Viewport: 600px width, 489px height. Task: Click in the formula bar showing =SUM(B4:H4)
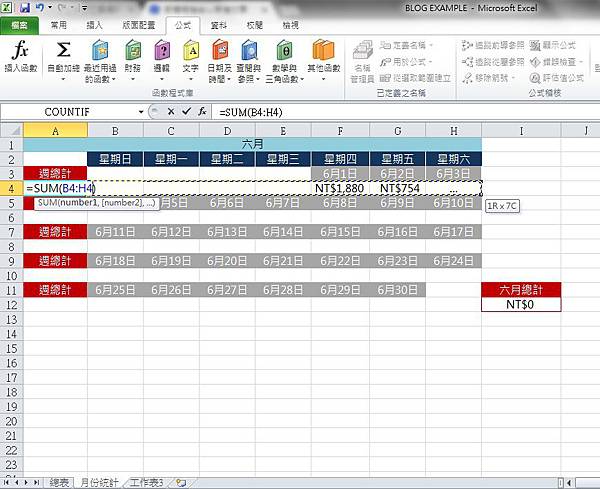pyautogui.click(x=406, y=112)
